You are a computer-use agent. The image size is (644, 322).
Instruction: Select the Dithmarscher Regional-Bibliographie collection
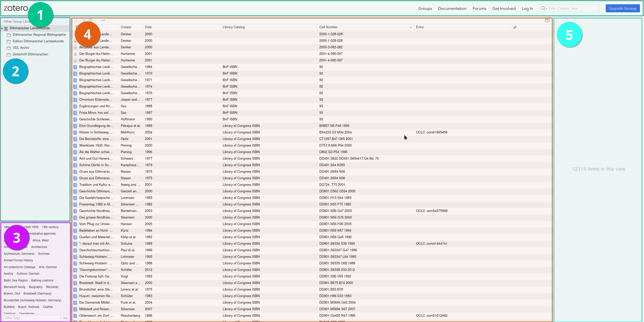pos(39,35)
